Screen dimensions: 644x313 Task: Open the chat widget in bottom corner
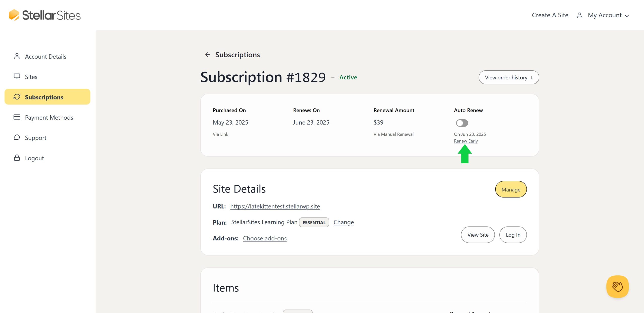(618, 287)
